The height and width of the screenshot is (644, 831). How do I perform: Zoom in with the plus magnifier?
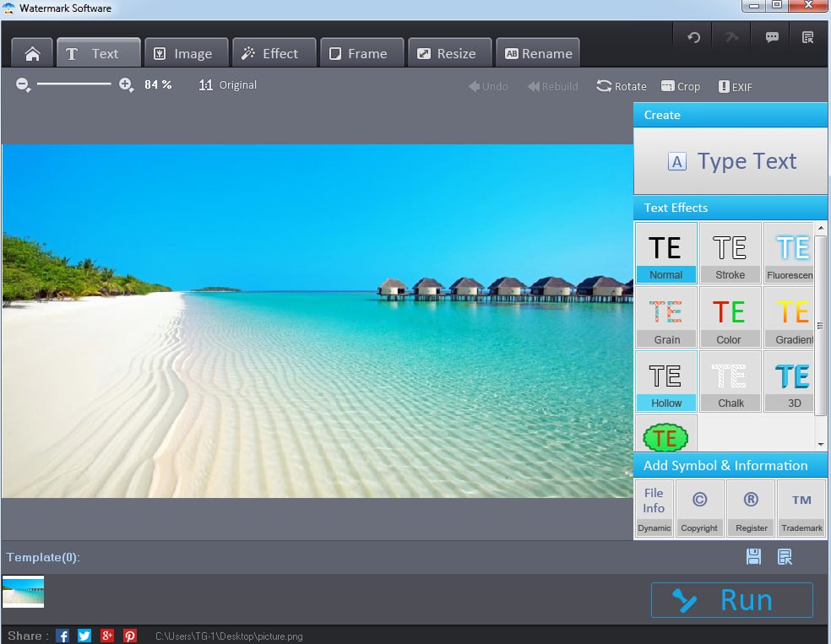(126, 84)
